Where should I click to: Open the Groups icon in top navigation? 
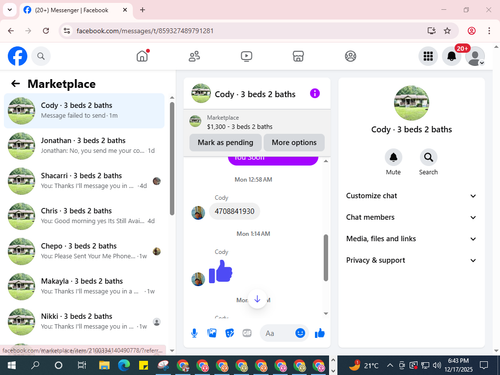coord(350,56)
